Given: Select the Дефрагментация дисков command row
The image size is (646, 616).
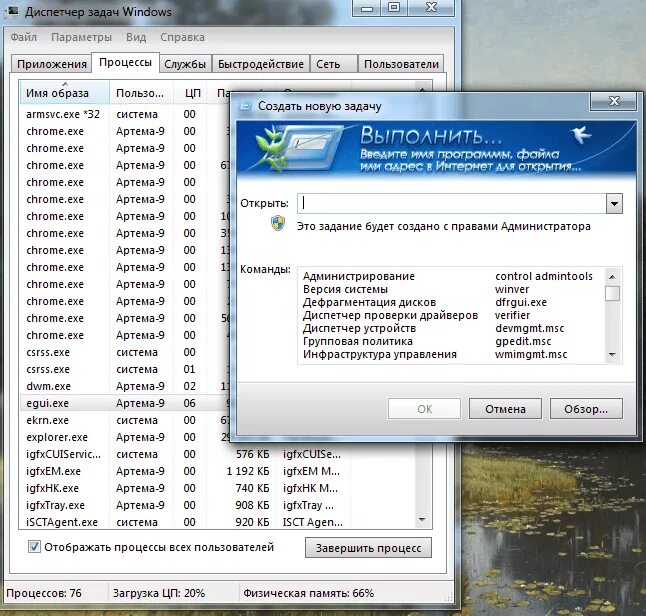Looking at the screenshot, I should pos(452,302).
